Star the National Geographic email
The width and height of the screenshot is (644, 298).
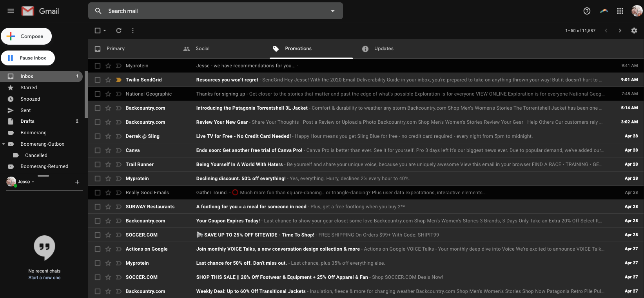click(108, 94)
